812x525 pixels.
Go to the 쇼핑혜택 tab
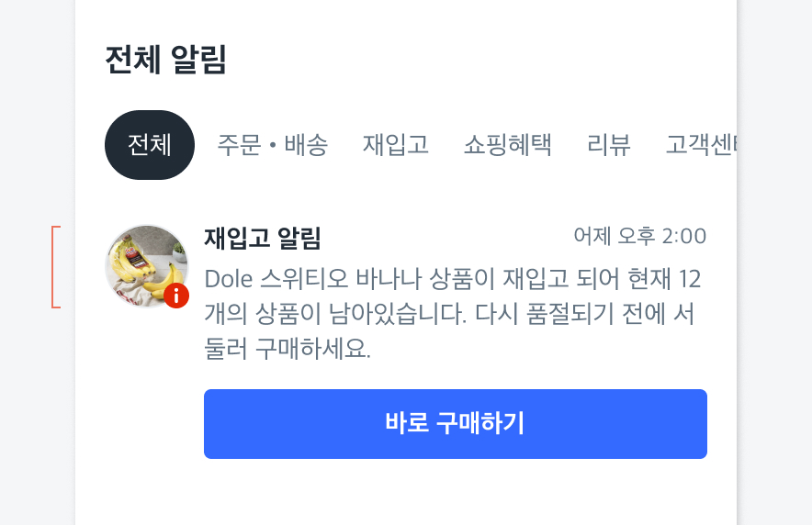[x=507, y=145]
